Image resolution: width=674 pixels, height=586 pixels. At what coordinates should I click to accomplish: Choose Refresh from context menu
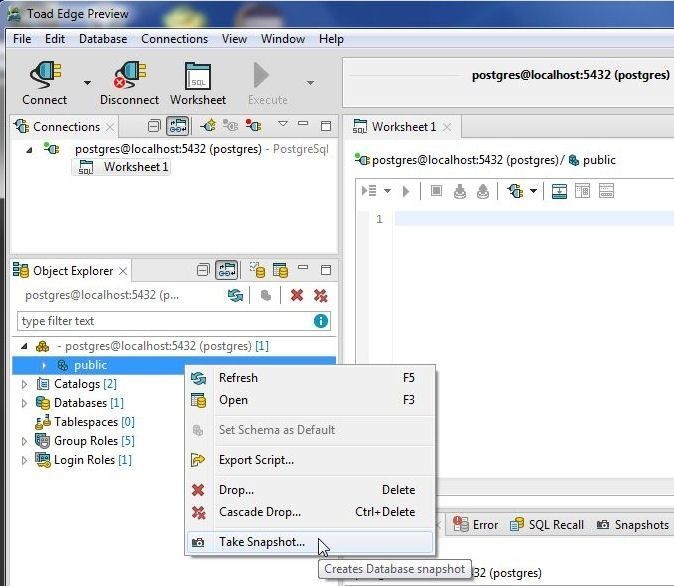310,378
